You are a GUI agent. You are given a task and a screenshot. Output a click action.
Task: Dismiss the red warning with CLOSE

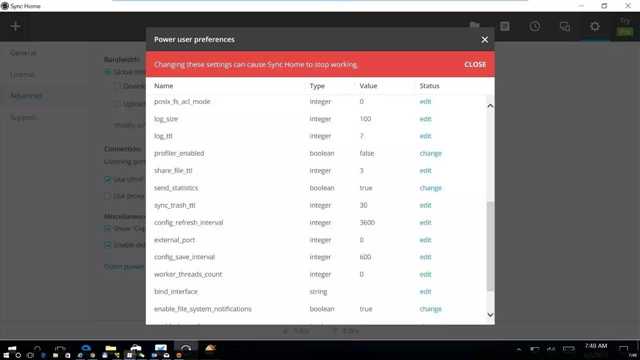[x=475, y=64]
